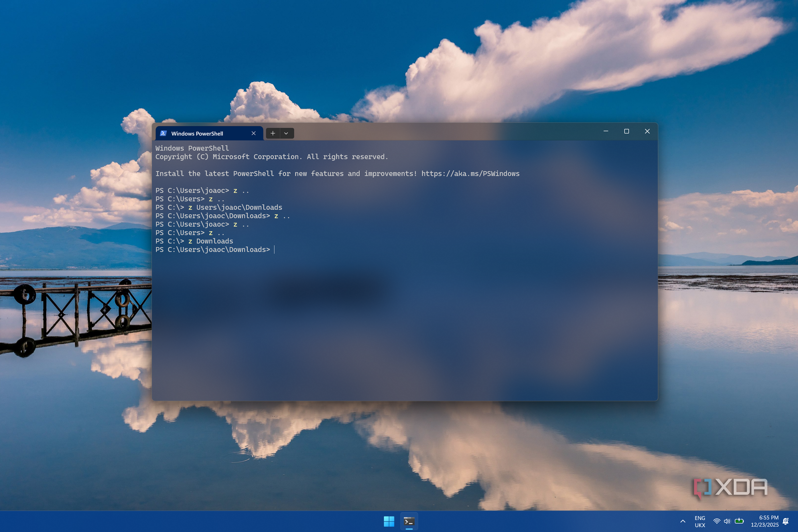Open the Windows Start menu

(x=389, y=521)
